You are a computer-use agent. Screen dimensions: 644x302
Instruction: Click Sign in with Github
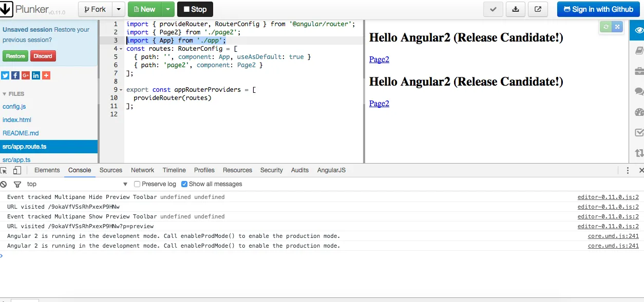[x=598, y=9]
